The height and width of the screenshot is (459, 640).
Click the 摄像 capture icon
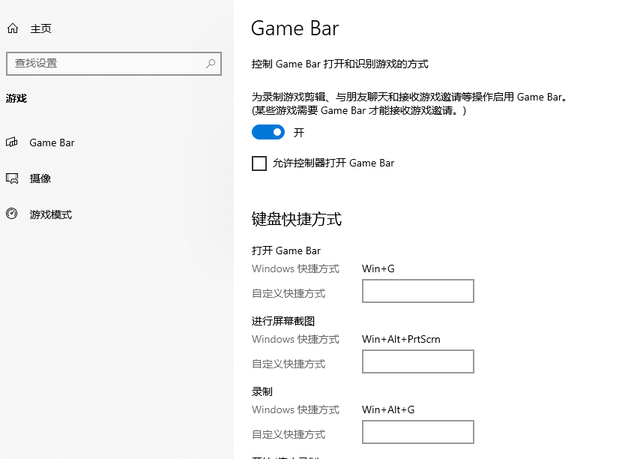click(12, 178)
